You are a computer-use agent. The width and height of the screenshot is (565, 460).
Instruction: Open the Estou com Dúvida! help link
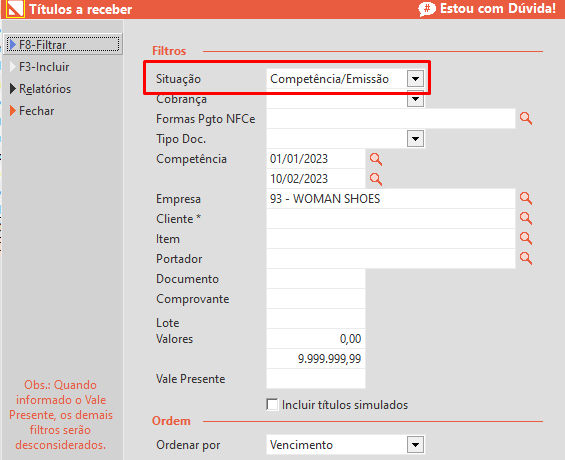tap(487, 9)
